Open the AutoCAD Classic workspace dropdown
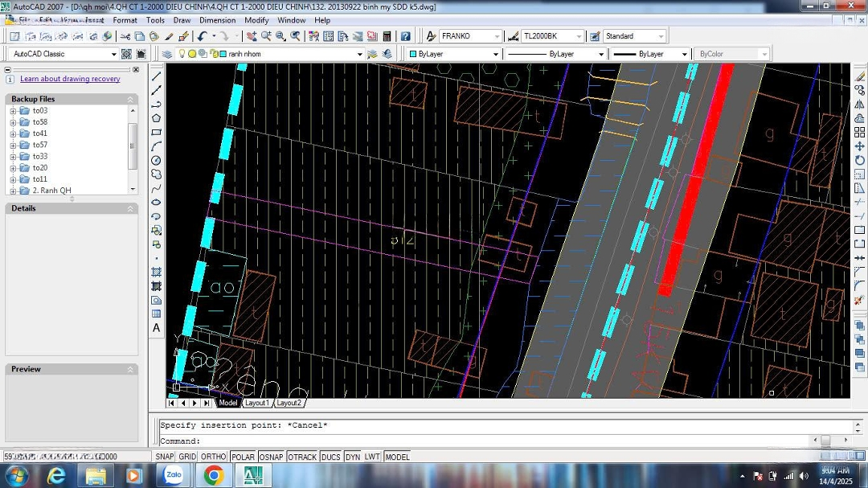 click(x=113, y=54)
